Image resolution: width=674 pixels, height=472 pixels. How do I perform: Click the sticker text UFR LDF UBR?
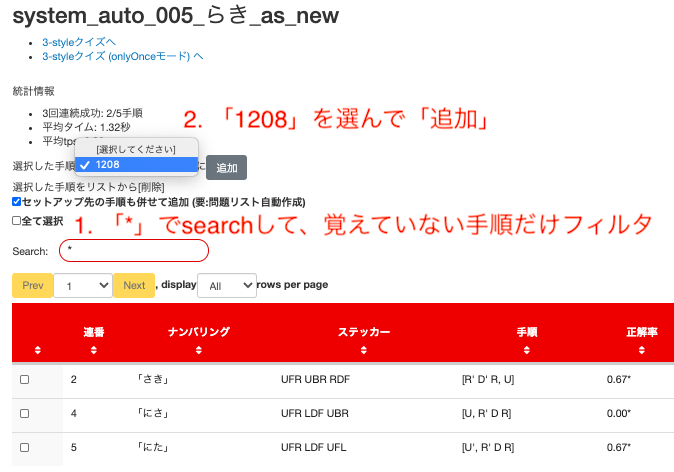315,413
